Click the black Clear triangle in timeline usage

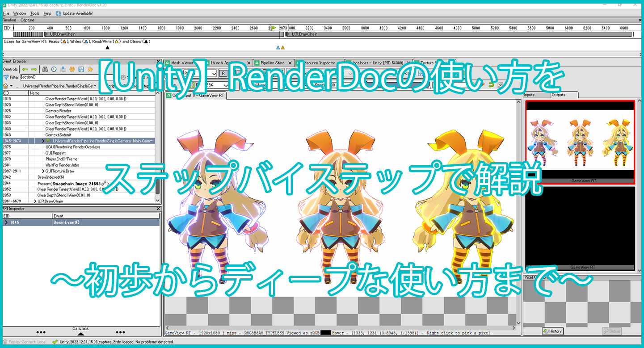107,47
